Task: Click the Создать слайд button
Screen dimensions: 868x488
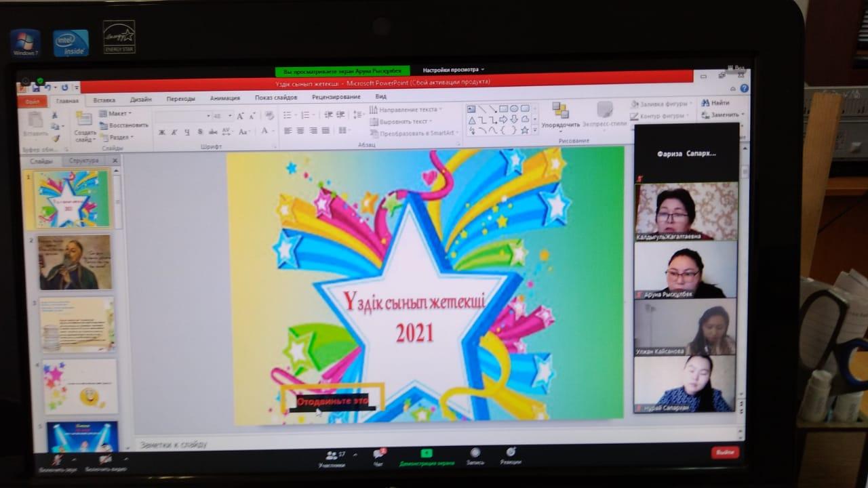Action: click(x=84, y=127)
